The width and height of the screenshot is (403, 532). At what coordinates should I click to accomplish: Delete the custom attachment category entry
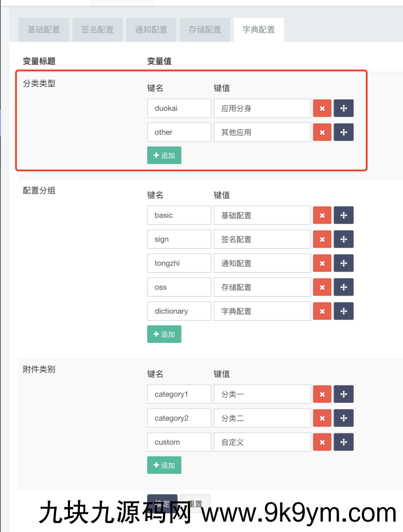point(322,442)
